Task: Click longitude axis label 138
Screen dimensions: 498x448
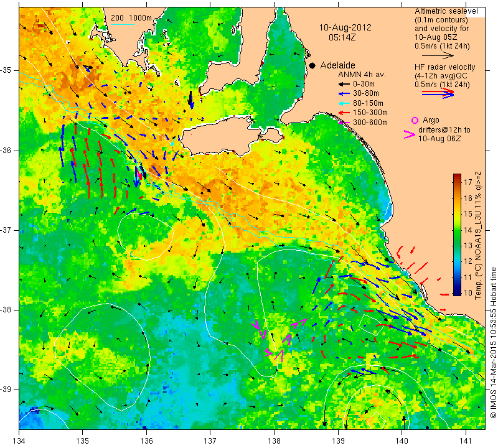Action: 274,441
